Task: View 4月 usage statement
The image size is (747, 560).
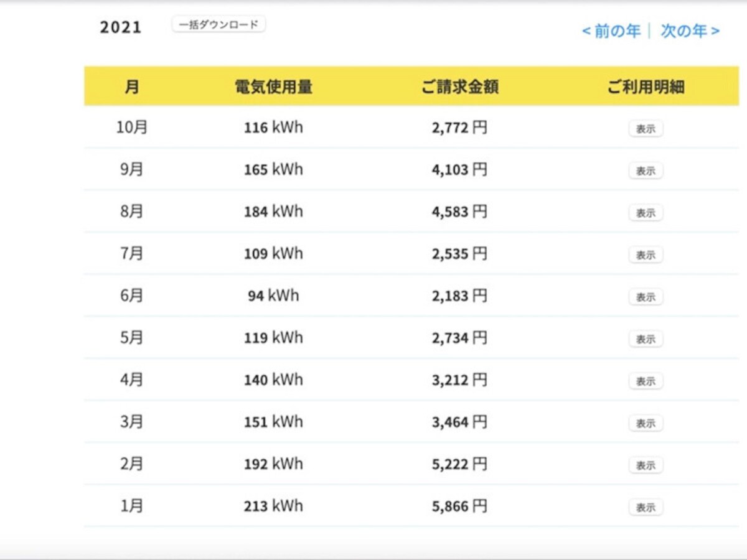Action: pyautogui.click(x=646, y=381)
